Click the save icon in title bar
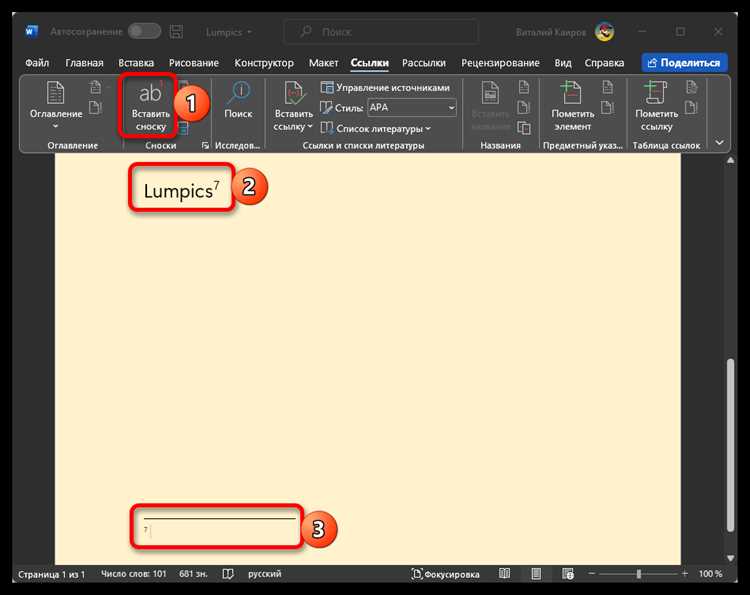 (x=176, y=32)
